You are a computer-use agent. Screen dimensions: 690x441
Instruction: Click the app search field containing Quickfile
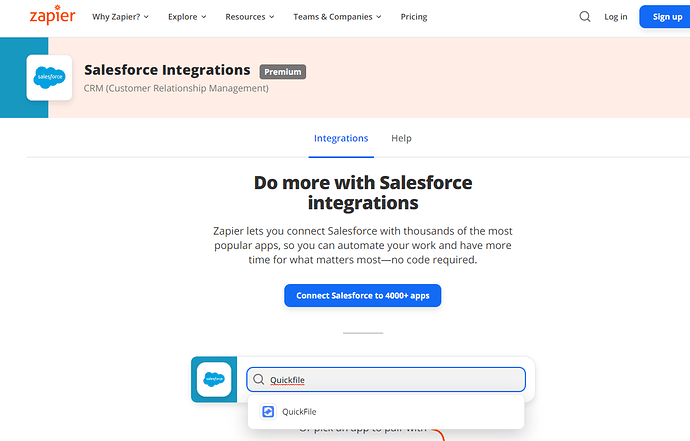pyautogui.click(x=386, y=379)
